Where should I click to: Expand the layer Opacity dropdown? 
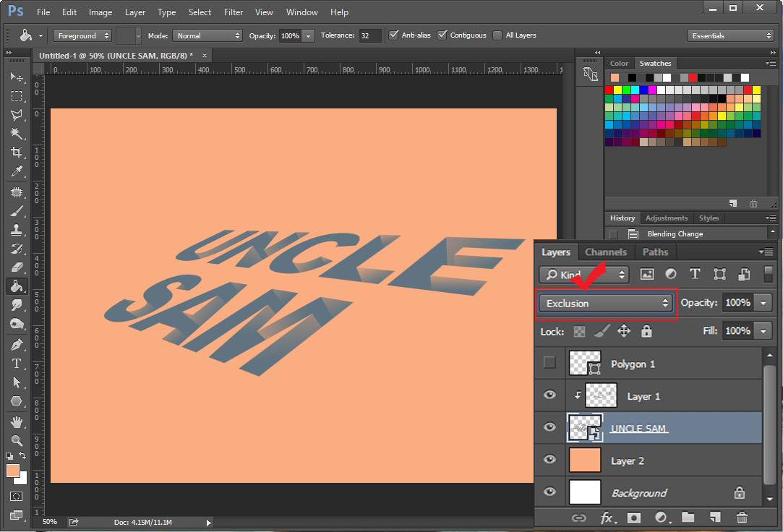tap(763, 303)
